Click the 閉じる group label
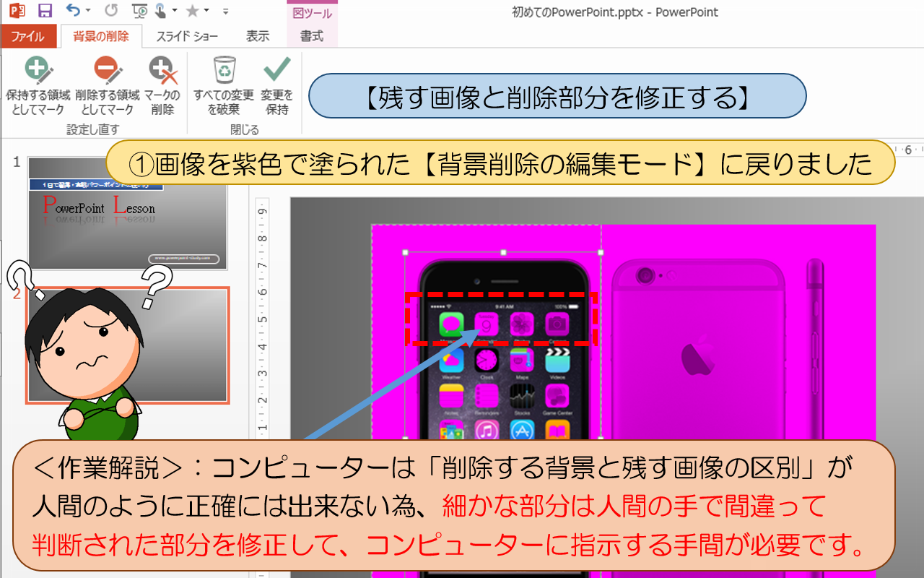 (x=245, y=129)
